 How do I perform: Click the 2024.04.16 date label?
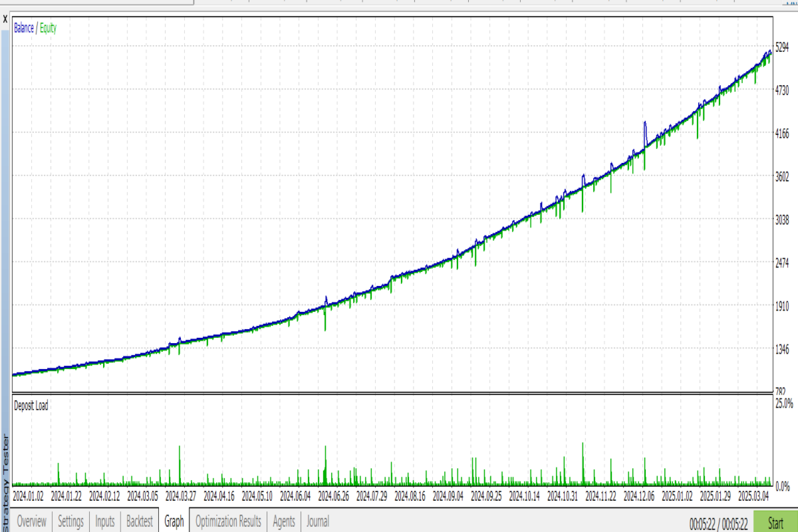[219, 495]
